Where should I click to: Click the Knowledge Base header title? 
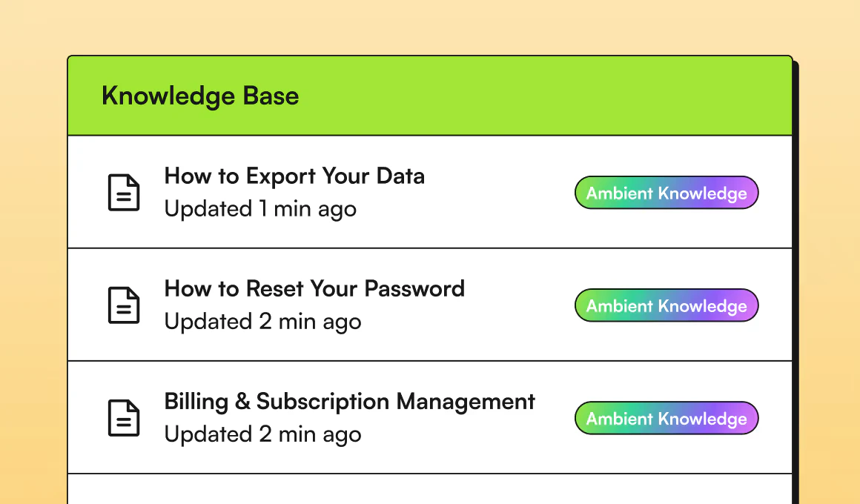click(200, 96)
